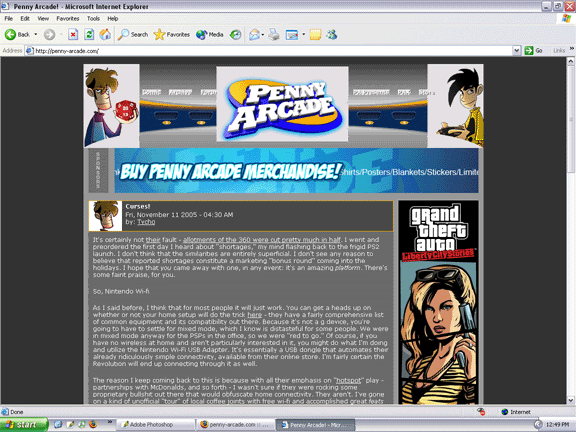
Task: Click the address bar URL field
Action: (269, 51)
